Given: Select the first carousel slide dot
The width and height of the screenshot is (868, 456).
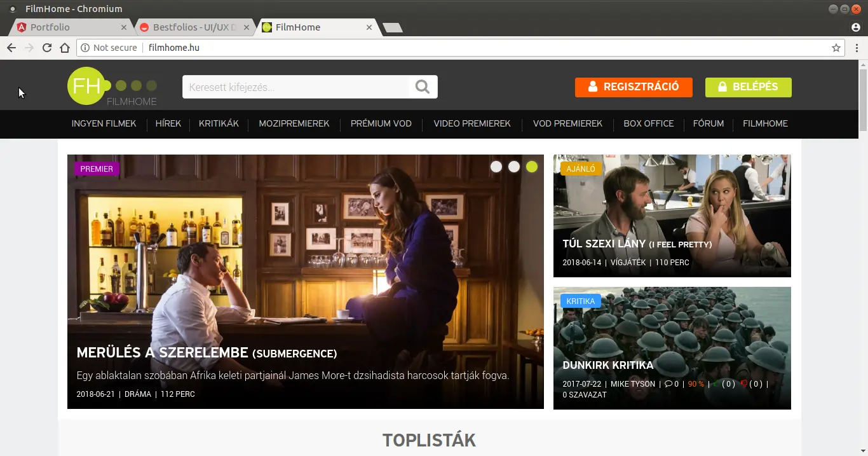Looking at the screenshot, I should pos(496,167).
